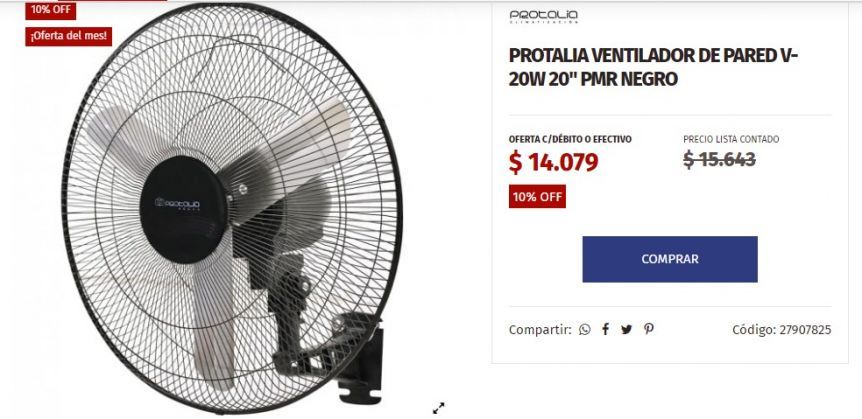
Task: Click the PRECIO LISTA CONTADO label
Action: click(731, 140)
